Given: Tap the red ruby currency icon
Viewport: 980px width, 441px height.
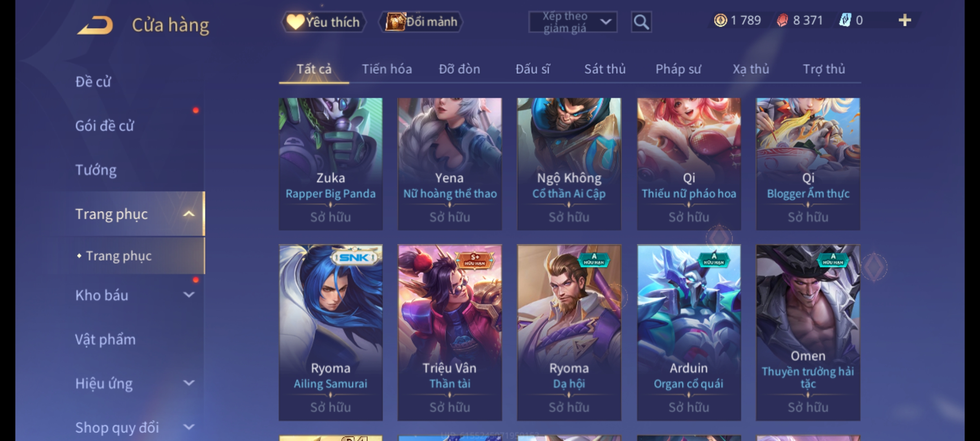Looking at the screenshot, I should 782,20.
